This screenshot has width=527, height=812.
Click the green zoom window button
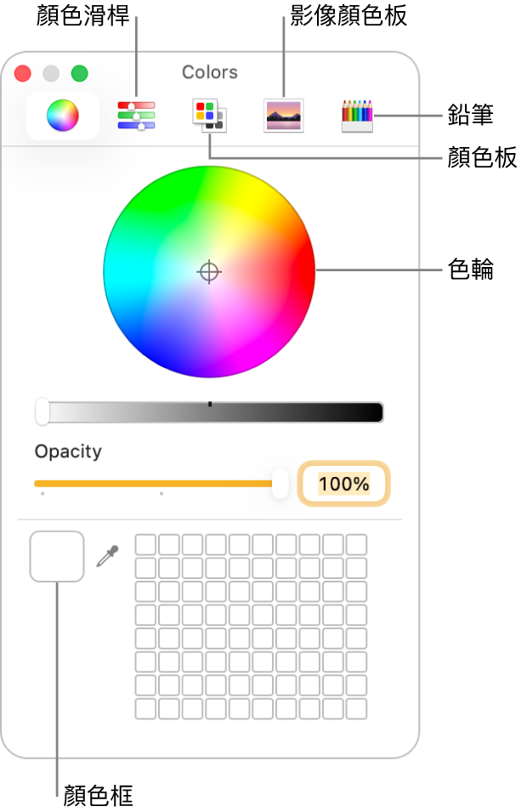(x=79, y=73)
